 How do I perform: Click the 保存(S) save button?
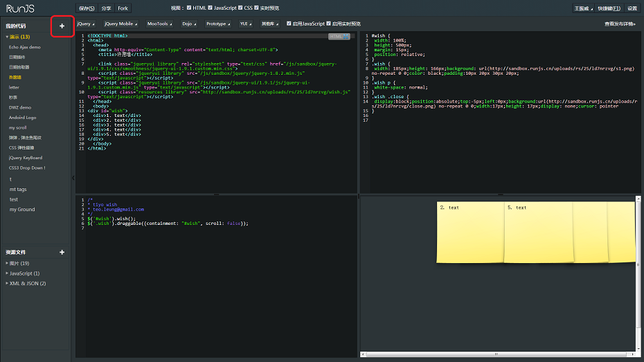tap(86, 8)
